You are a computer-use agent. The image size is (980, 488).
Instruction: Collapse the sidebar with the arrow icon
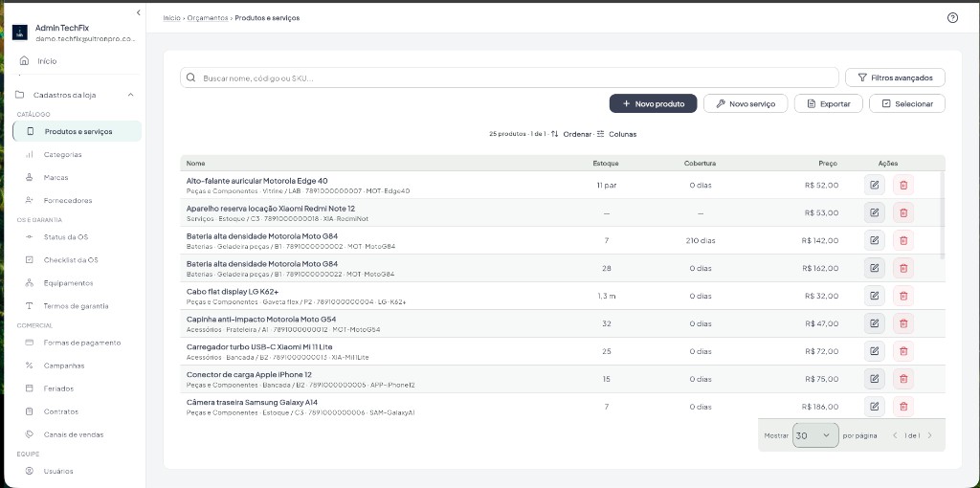tap(138, 12)
